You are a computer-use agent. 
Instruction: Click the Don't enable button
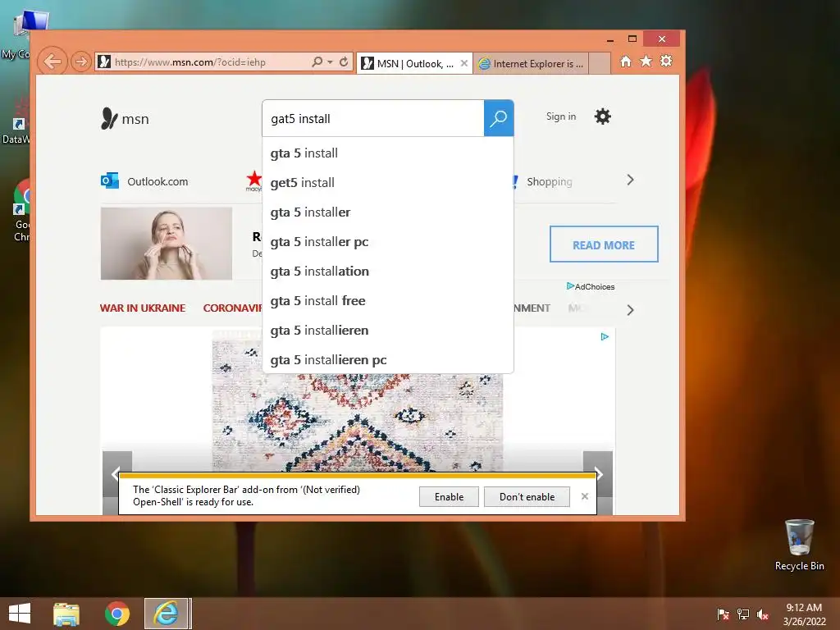coord(527,496)
